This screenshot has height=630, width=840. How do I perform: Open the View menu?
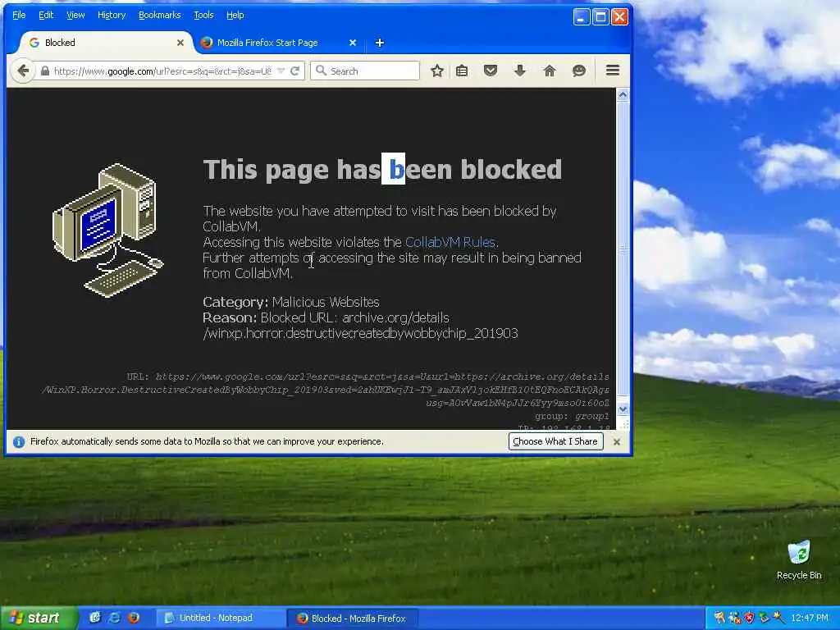(75, 15)
